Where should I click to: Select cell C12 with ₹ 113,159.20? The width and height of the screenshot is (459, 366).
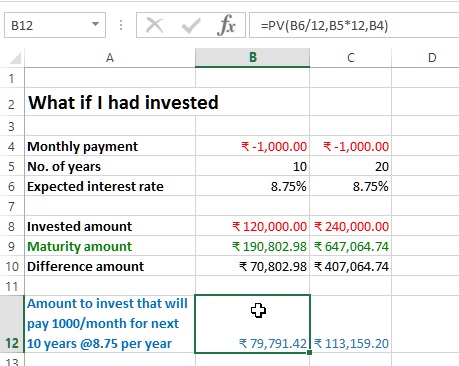351,324
